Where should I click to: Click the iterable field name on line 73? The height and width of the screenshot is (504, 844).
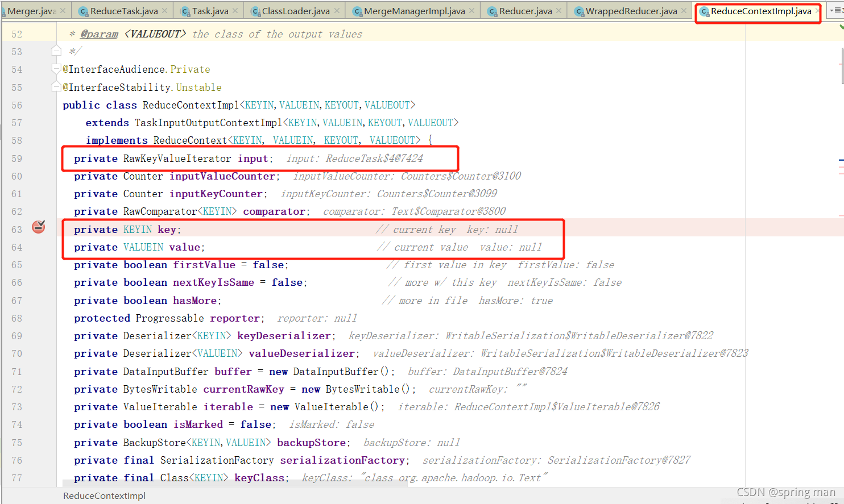[228, 407]
